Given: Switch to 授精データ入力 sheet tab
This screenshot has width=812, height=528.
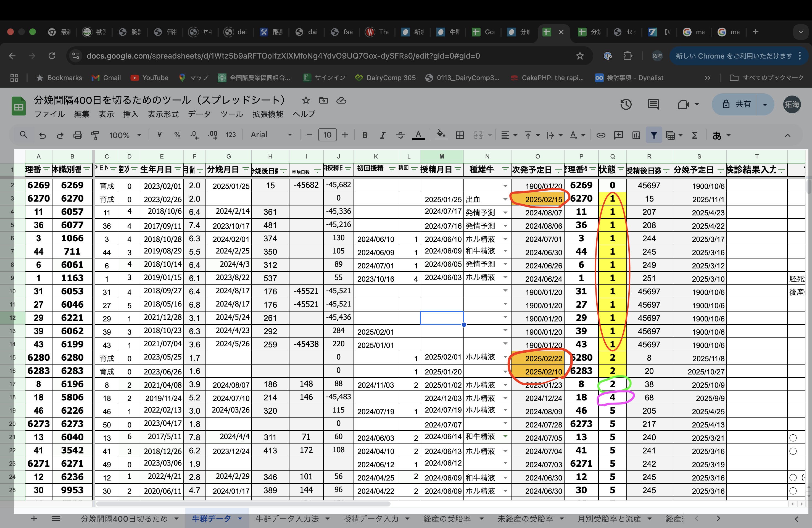Looking at the screenshot, I should point(371,519).
